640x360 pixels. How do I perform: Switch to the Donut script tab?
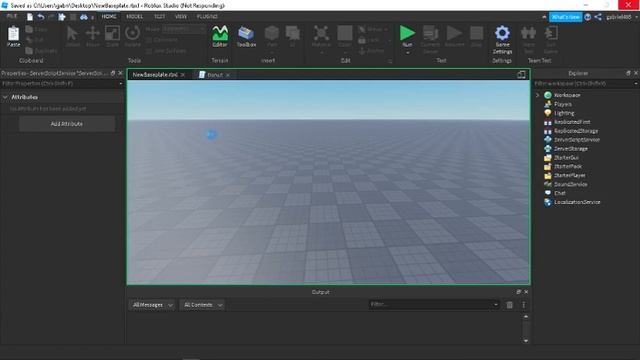pos(215,75)
